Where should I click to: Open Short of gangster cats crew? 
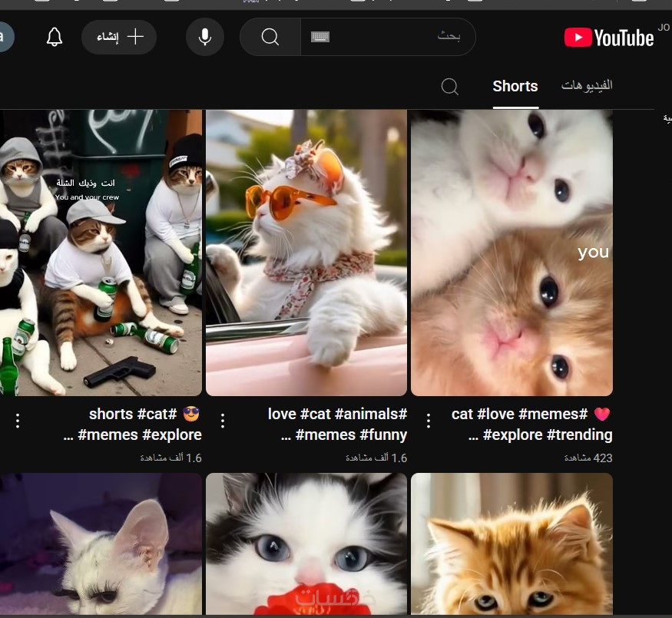(101, 253)
